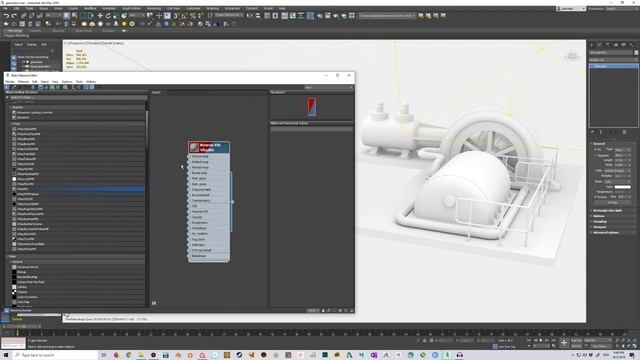
Task: Switch to the Freeform ribbon tab
Action: coord(35,31)
